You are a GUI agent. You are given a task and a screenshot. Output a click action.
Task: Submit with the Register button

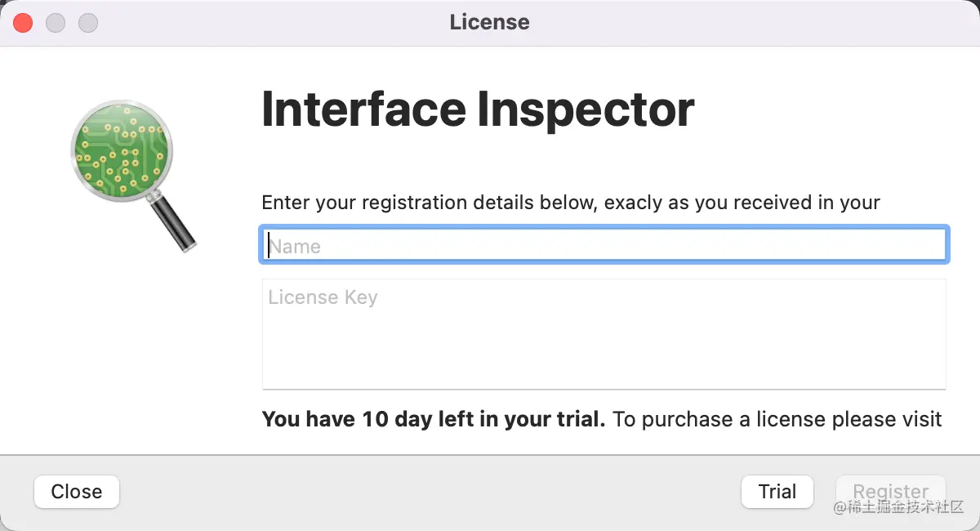point(890,492)
